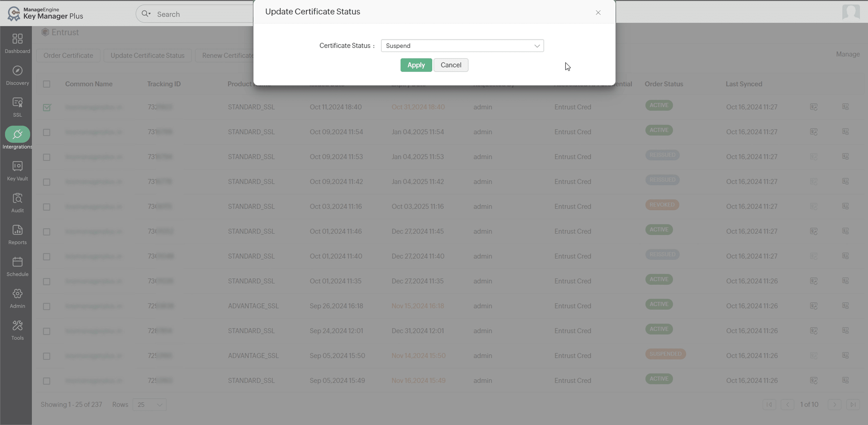Go to Discovery in the sidebar
Viewport: 868px width, 425px height.
pos(17,75)
